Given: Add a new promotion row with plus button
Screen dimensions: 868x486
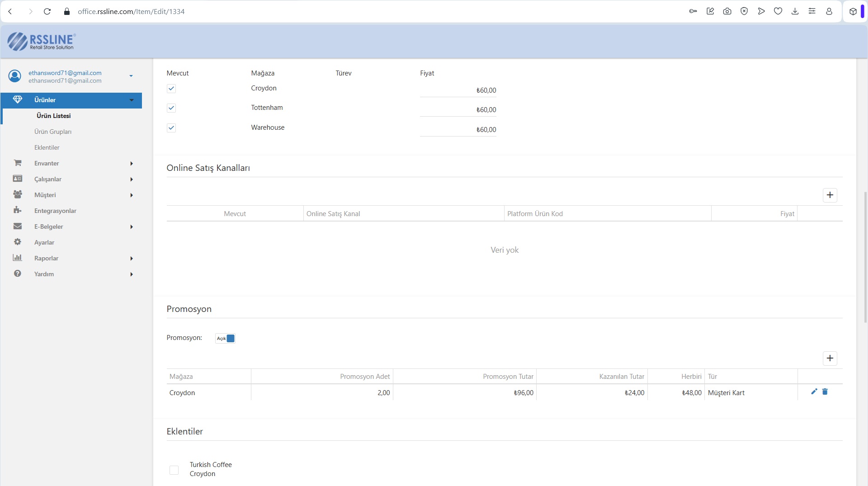Looking at the screenshot, I should [830, 358].
